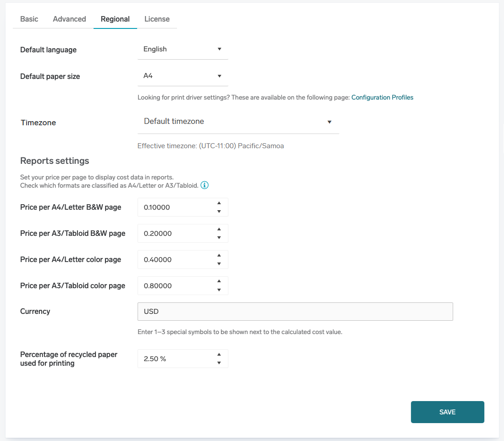
Task: Increase Price per A4/Letter color page
Action: pos(219,256)
